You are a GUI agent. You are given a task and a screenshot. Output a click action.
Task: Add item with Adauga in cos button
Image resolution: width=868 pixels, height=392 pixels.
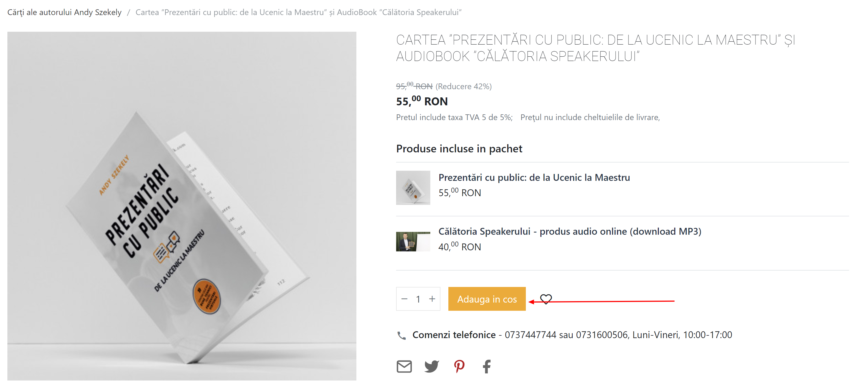coord(487,299)
